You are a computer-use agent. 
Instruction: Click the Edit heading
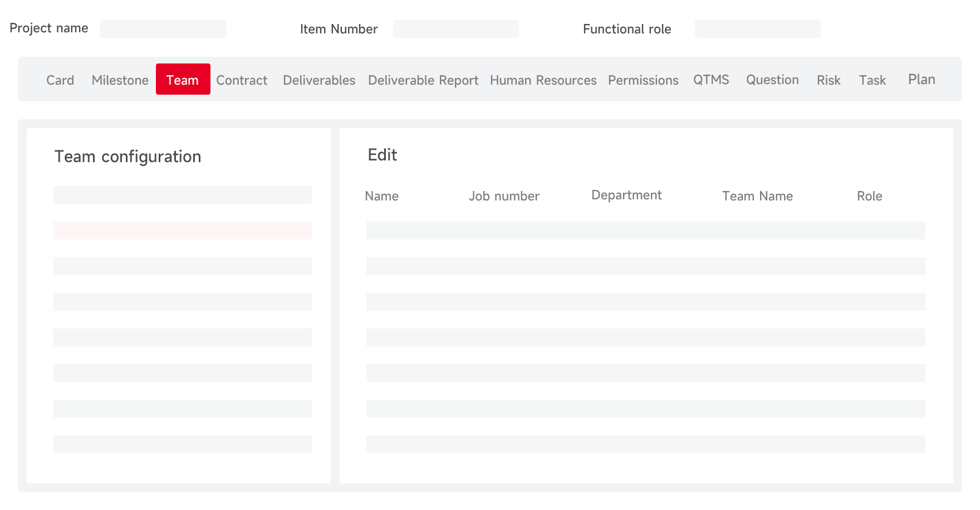pos(383,155)
